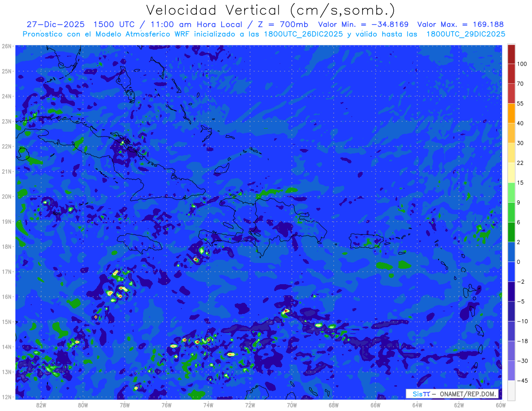
Task: Click the orange swatch between 55 and 40
Action: point(511,113)
